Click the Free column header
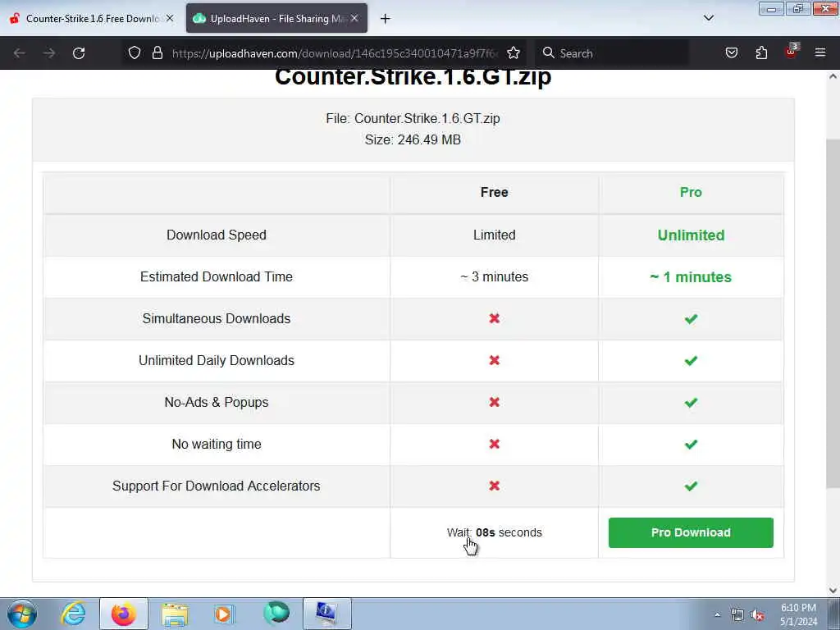Screen dimensions: 840x630 click(x=494, y=192)
